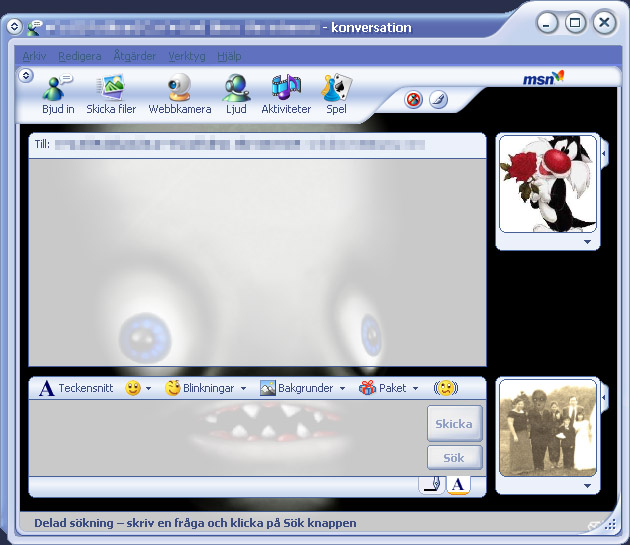Image resolution: width=630 pixels, height=545 pixels.
Task: Open the Arkiv menu
Action: click(34, 56)
